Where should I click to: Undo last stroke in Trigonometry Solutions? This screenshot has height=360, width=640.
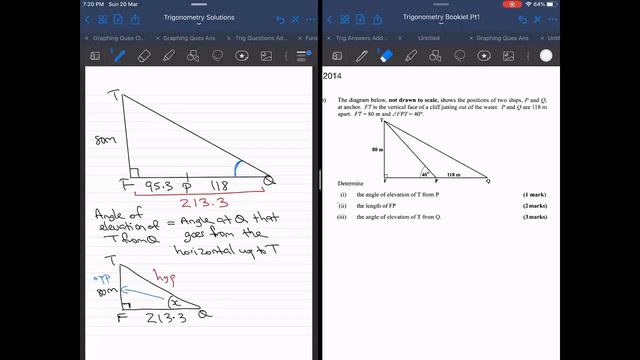(280, 20)
